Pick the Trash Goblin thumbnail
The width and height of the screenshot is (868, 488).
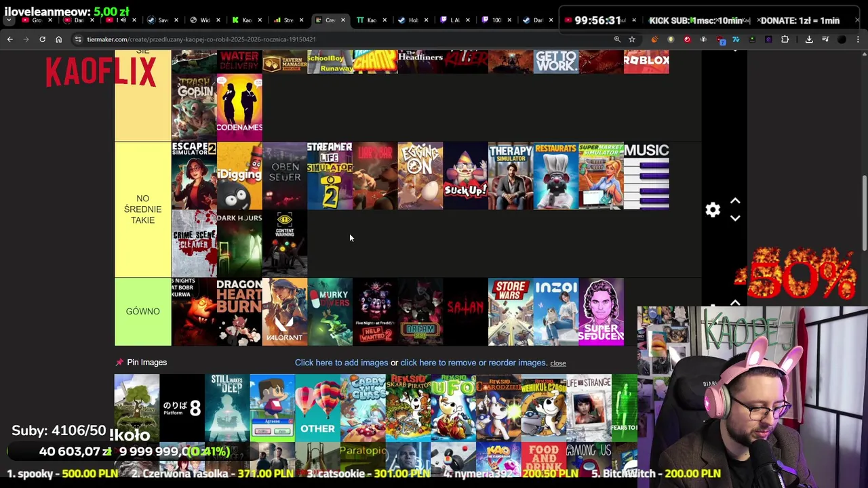pos(194,107)
